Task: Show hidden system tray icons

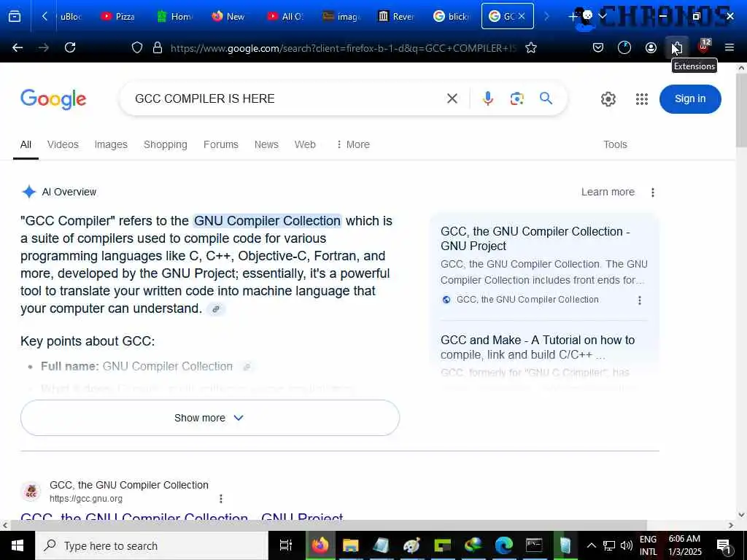Action: pos(591,545)
